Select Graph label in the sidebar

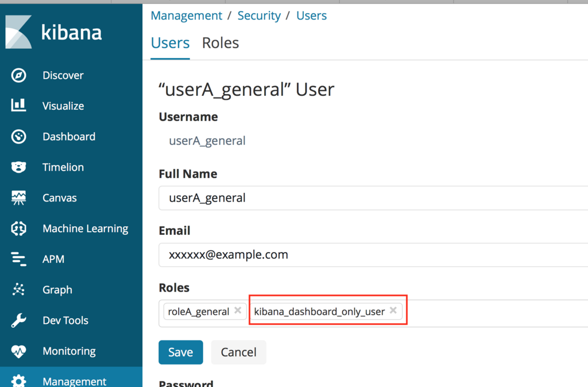(57, 290)
